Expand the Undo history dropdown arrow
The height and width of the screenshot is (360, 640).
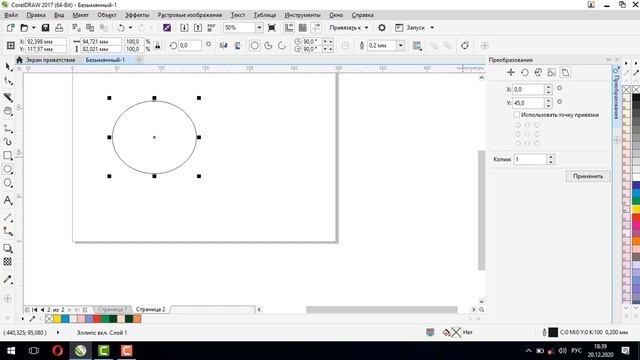coord(130,28)
